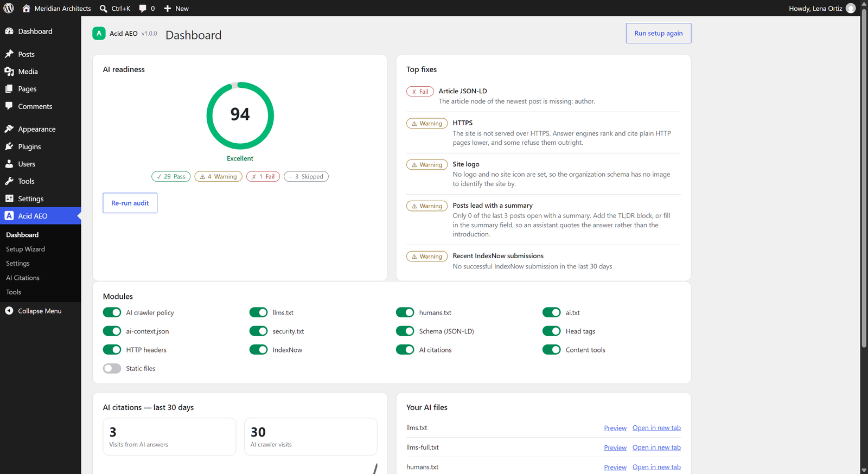Viewport: 868px width, 474px height.
Task: Open the comments bubble icon in admin bar
Action: [143, 9]
